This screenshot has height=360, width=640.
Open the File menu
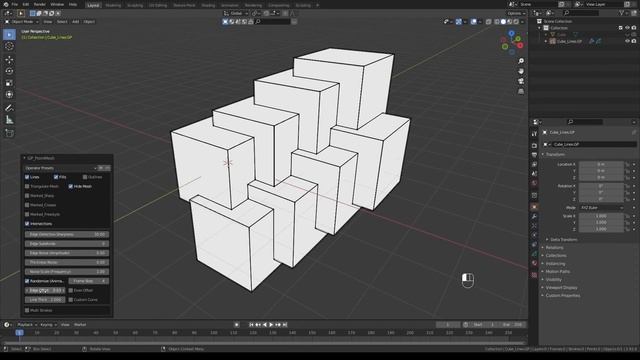click(15, 4)
